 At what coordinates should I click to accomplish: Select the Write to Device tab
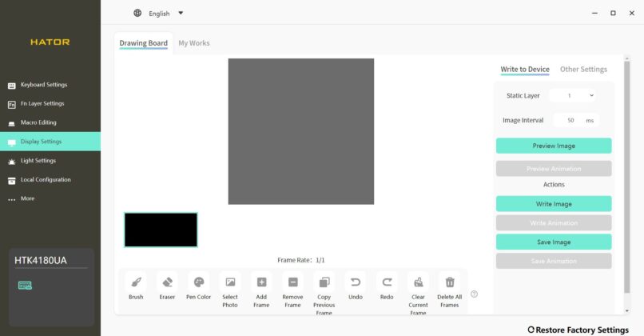tap(525, 70)
